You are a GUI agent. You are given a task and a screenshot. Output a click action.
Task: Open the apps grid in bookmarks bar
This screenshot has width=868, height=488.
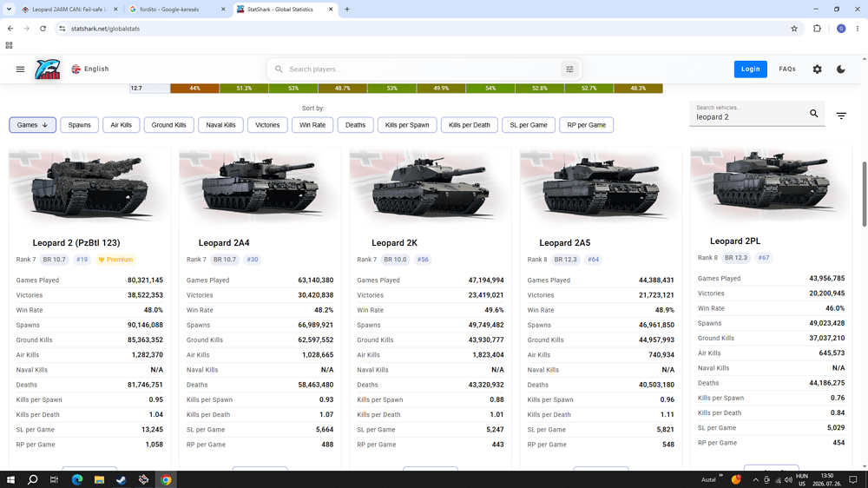9,45
